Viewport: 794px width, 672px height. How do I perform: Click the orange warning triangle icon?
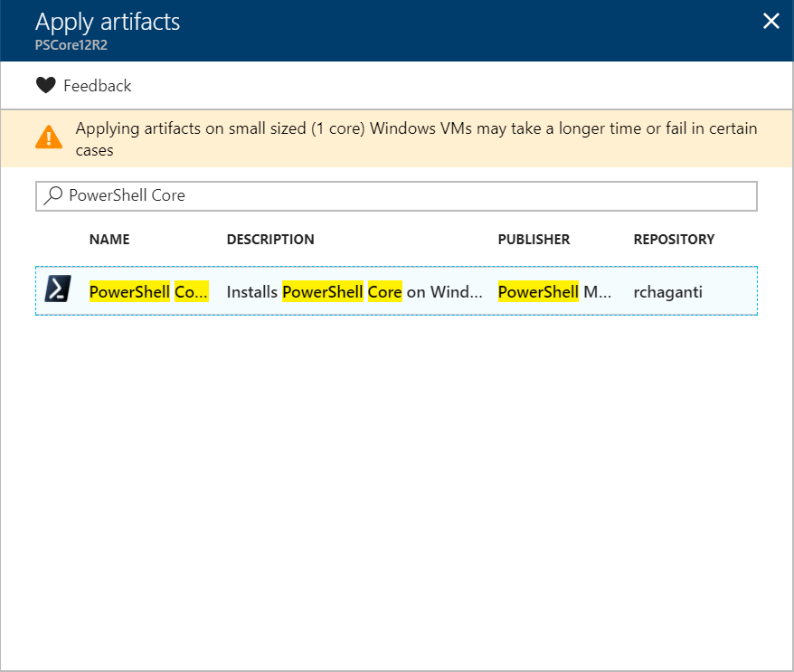(48, 137)
